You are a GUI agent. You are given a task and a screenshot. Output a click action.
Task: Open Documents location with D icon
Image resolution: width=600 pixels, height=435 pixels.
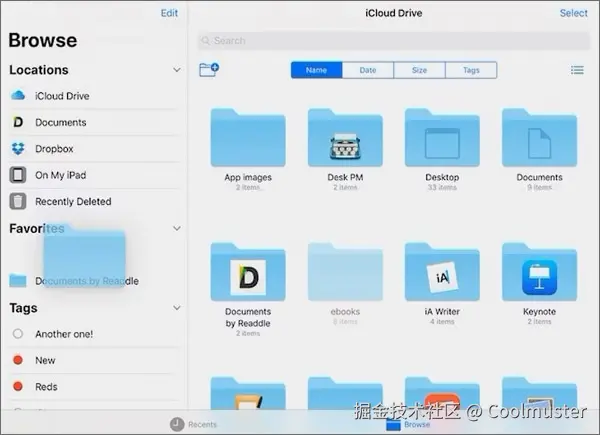click(94, 122)
